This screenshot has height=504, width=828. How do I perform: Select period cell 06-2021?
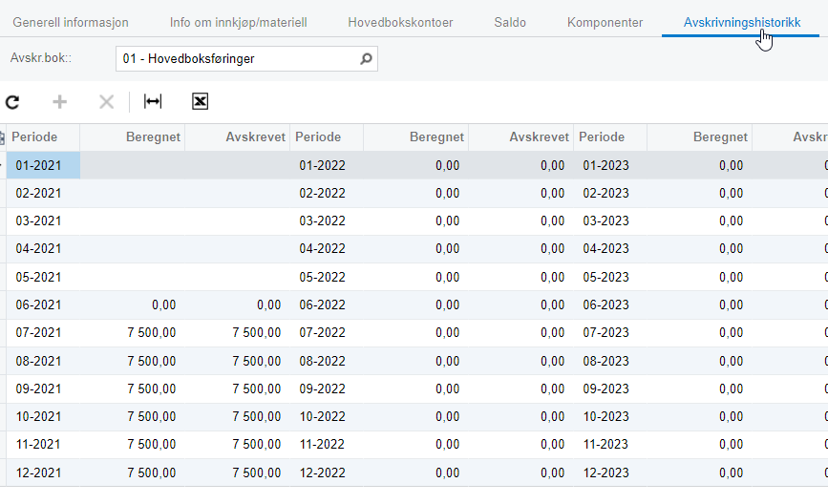pos(43,305)
